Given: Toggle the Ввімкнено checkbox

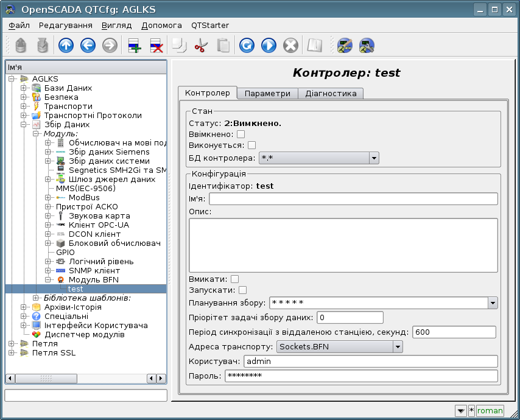Looking at the screenshot, I should click(x=241, y=134).
